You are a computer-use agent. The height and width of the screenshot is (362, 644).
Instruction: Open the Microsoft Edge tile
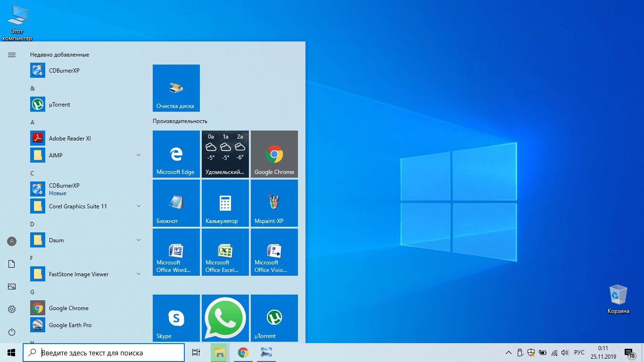[x=176, y=154]
